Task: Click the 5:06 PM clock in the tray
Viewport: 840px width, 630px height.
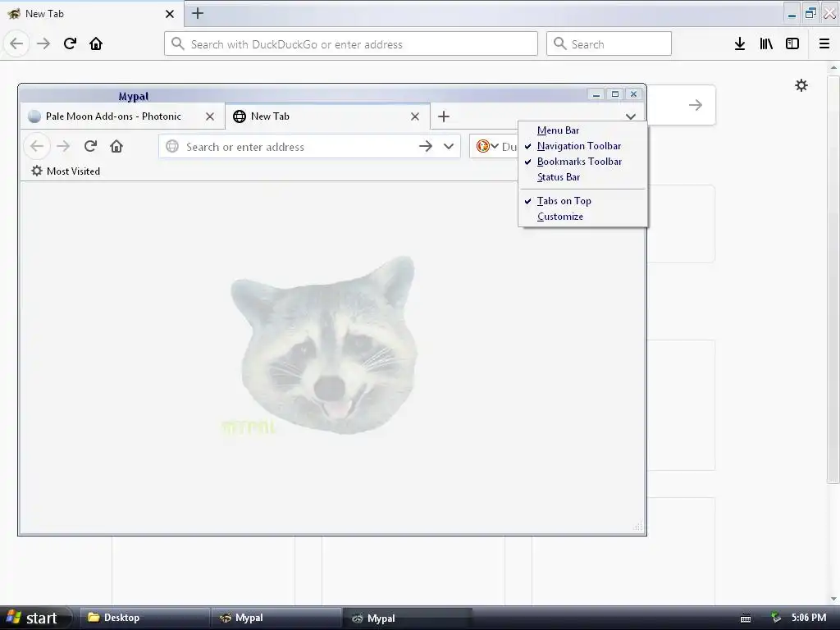Action: [809, 618]
